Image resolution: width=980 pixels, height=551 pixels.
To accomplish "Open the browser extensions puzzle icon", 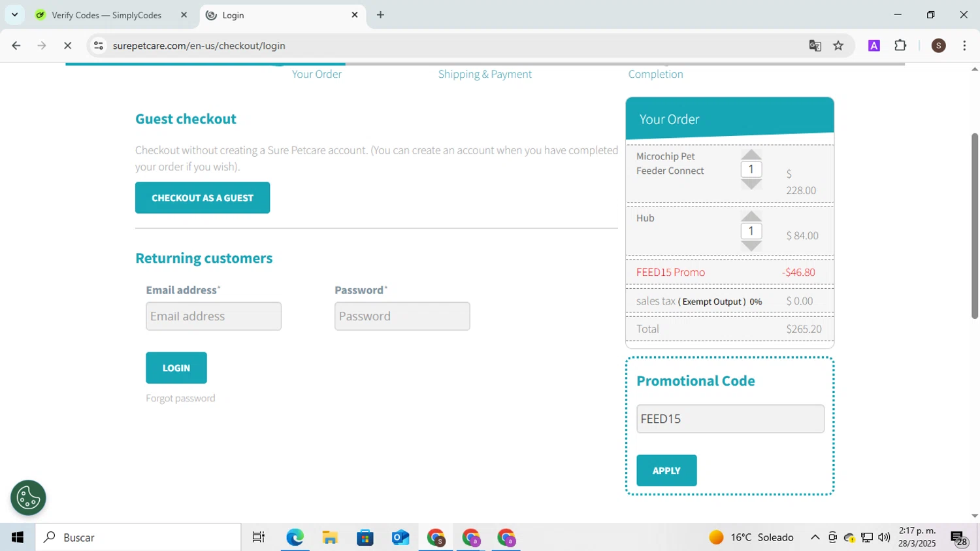I will point(900,46).
